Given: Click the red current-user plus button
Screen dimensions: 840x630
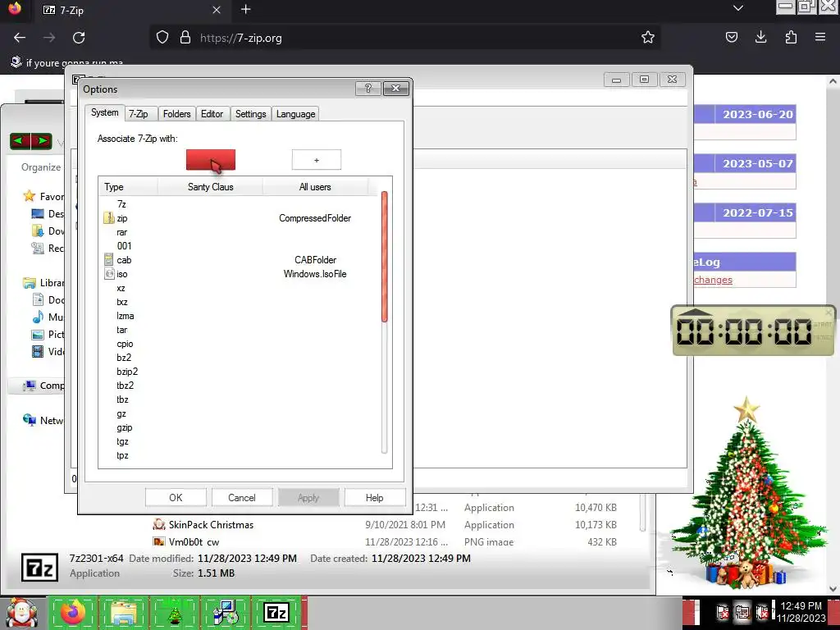Looking at the screenshot, I should [x=211, y=160].
